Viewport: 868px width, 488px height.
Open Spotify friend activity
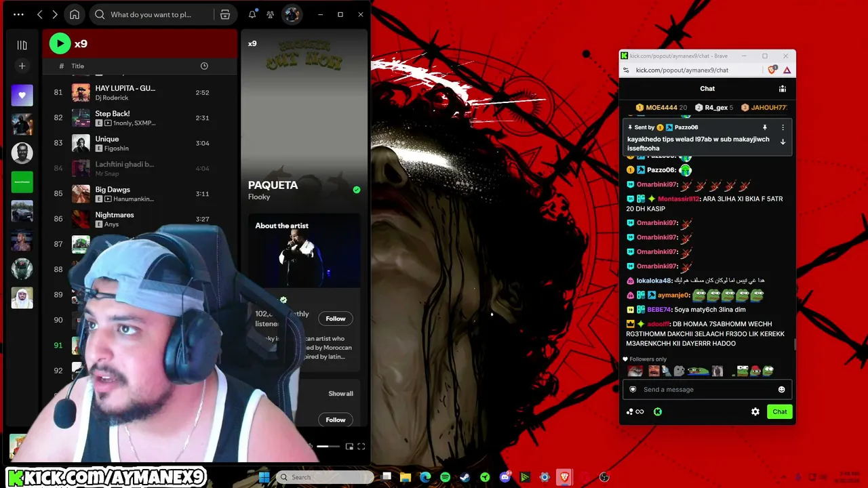pyautogui.click(x=271, y=14)
